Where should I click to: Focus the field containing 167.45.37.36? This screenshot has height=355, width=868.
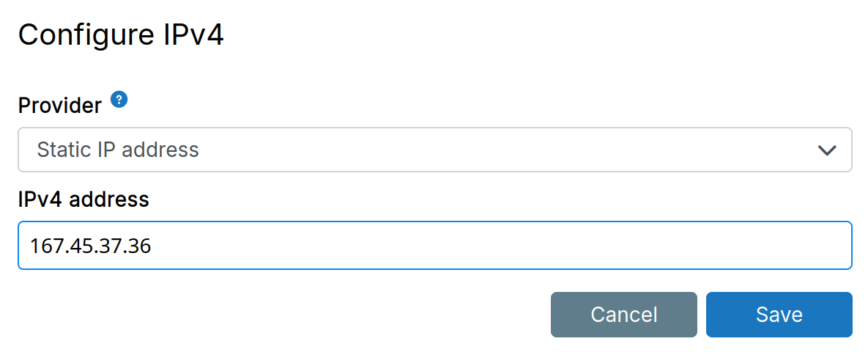pyautogui.click(x=434, y=246)
